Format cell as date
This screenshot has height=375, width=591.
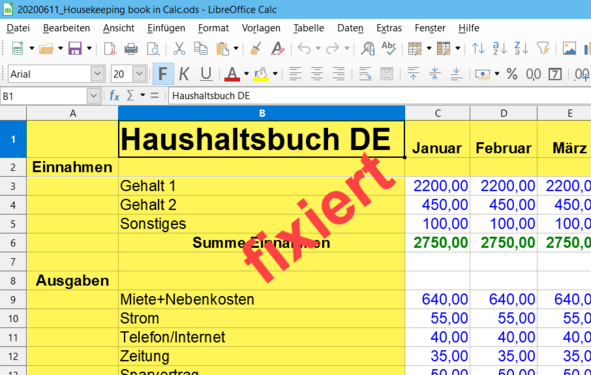click(x=555, y=74)
